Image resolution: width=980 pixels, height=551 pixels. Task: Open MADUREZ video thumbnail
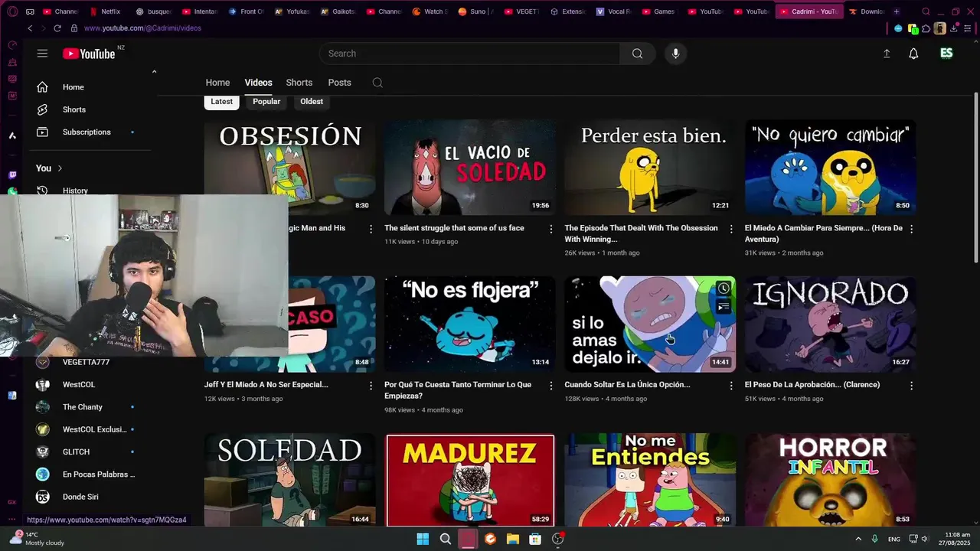point(469,481)
